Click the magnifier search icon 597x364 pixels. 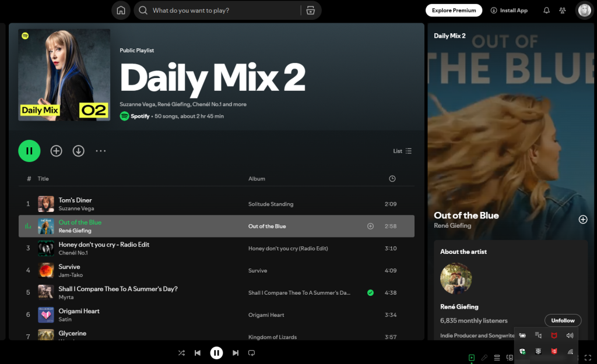coord(143,10)
